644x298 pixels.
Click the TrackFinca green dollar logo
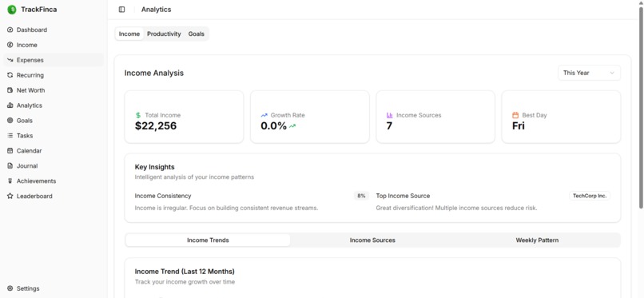coord(11,10)
